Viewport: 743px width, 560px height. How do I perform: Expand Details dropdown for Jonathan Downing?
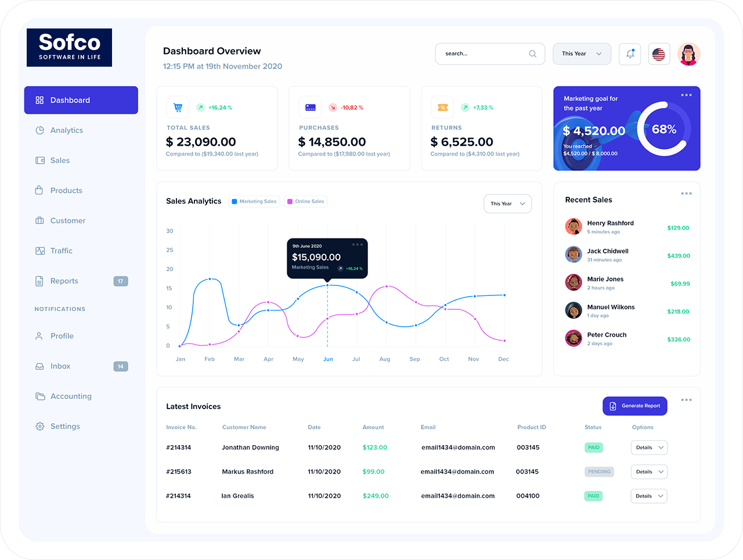(649, 447)
